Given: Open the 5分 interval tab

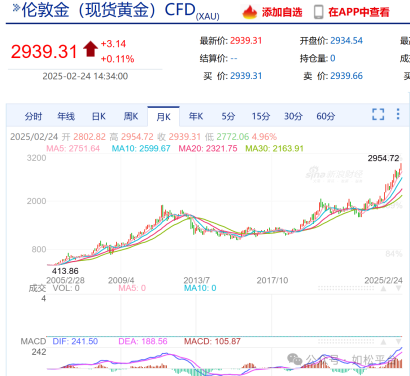Looking at the screenshot, I should click(228, 116).
